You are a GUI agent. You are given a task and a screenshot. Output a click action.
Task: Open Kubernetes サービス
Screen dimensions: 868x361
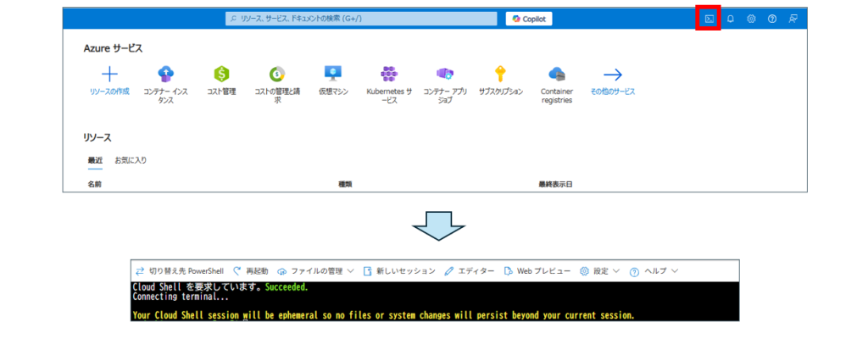pos(389,86)
